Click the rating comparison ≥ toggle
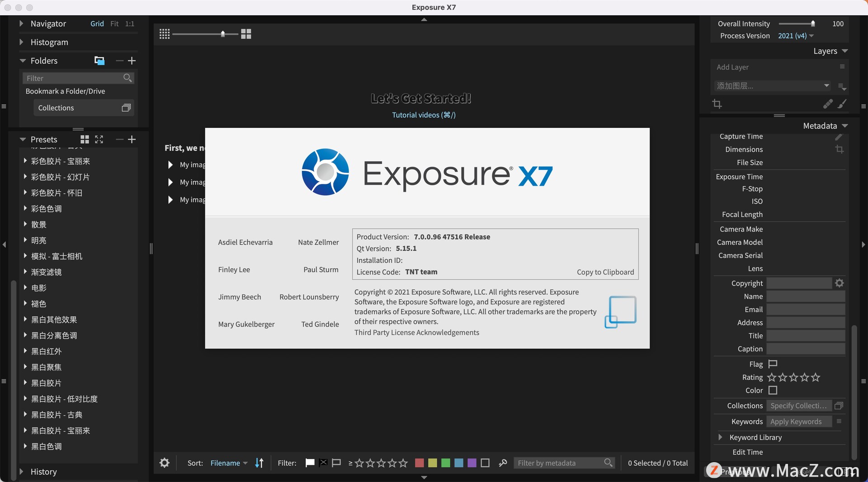The image size is (868, 482). pos(350,463)
